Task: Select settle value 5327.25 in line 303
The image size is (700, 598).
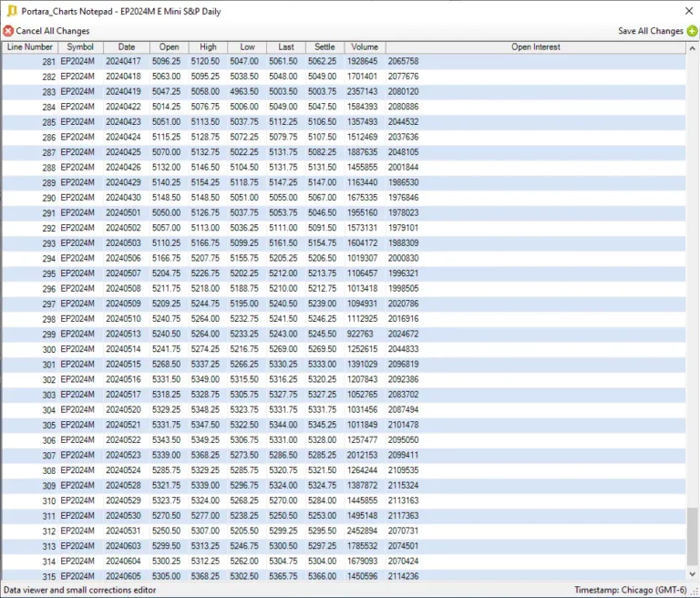Action: pyautogui.click(x=322, y=395)
